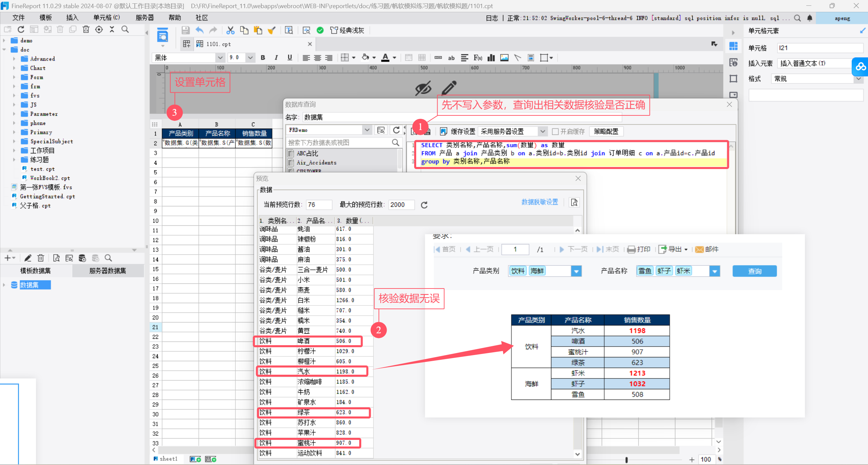Image resolution: width=868 pixels, height=465 pixels.
Task: Open the 黑体 font family dropdown
Action: [x=220, y=58]
